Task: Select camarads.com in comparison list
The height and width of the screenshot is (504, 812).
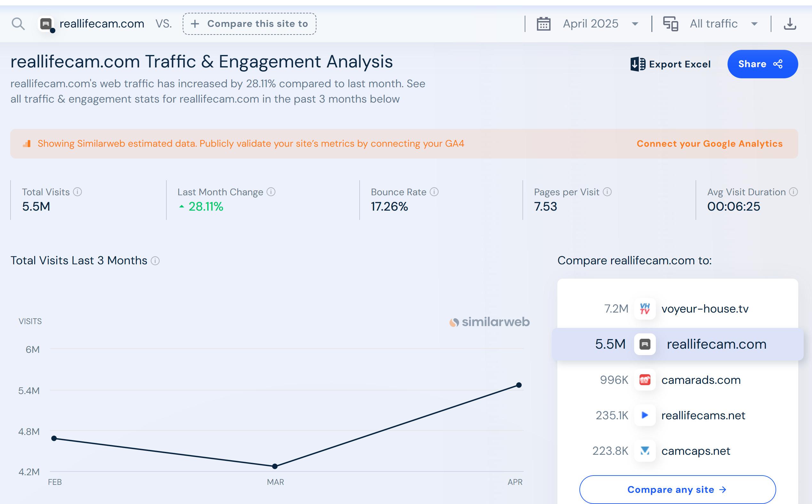Action: tap(701, 380)
